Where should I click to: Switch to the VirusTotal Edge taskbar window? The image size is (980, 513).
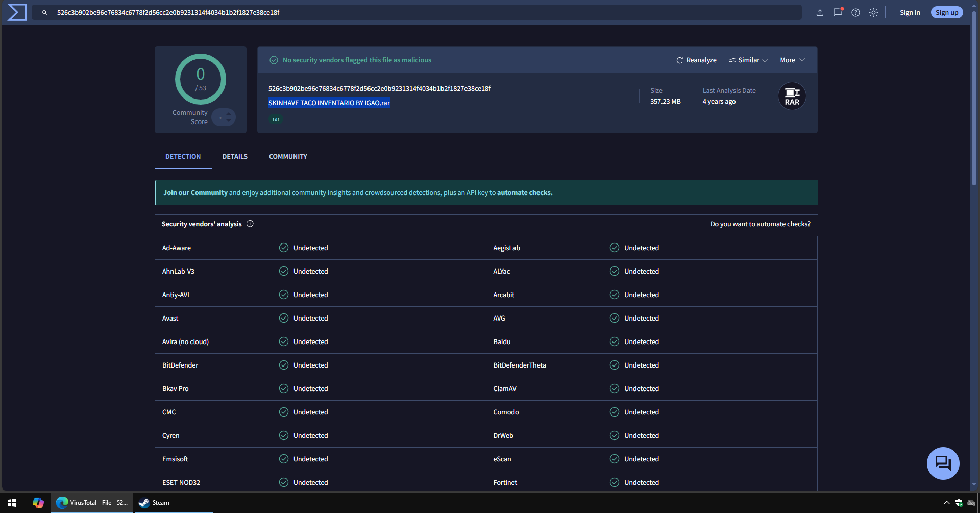pos(92,503)
